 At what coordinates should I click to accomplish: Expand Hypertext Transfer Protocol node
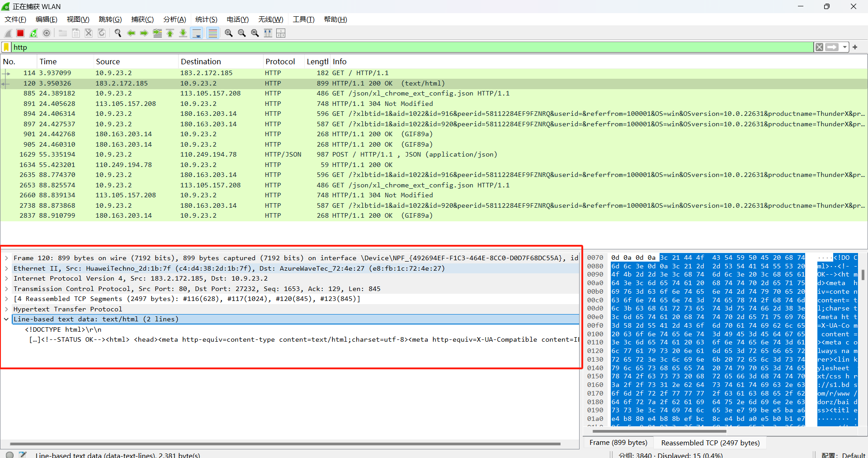pyautogui.click(x=6, y=309)
